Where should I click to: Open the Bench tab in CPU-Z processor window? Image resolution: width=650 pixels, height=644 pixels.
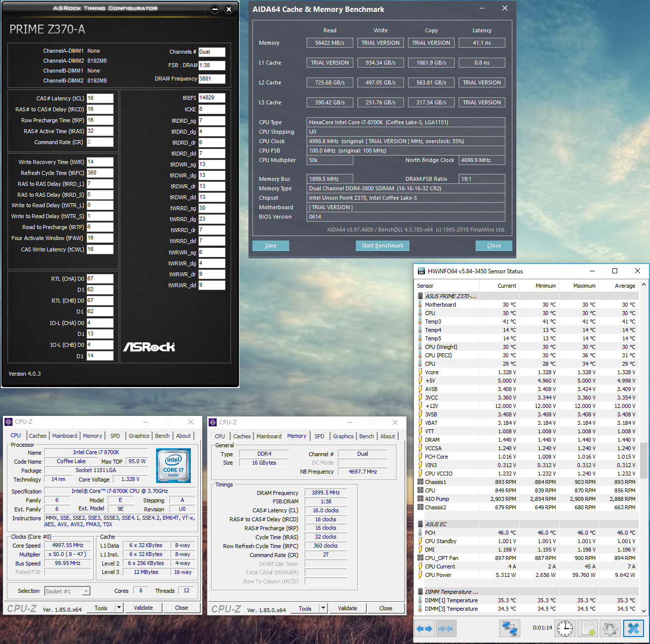pyautogui.click(x=162, y=436)
